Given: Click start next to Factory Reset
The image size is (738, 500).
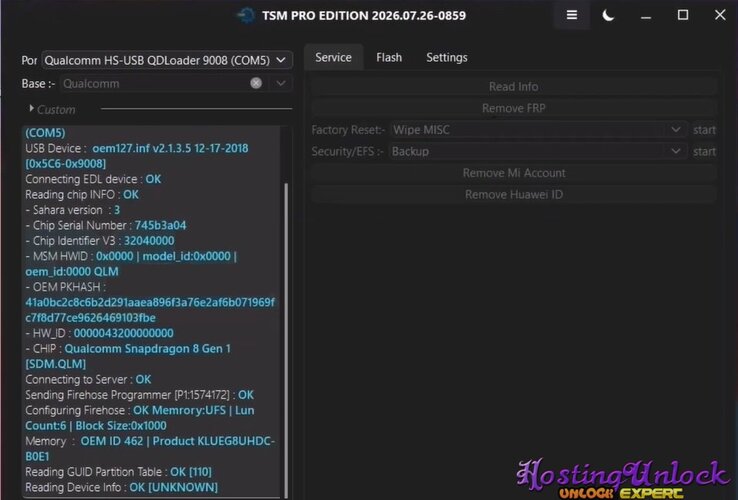Looking at the screenshot, I should pyautogui.click(x=704, y=130).
